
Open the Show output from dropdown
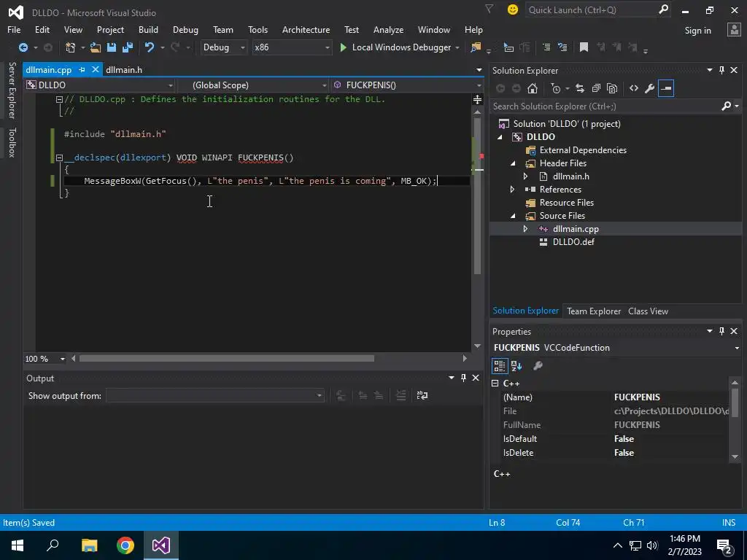(215, 395)
